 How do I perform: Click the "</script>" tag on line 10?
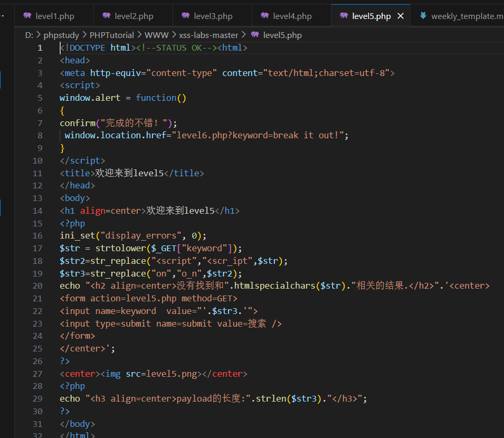[x=82, y=160]
